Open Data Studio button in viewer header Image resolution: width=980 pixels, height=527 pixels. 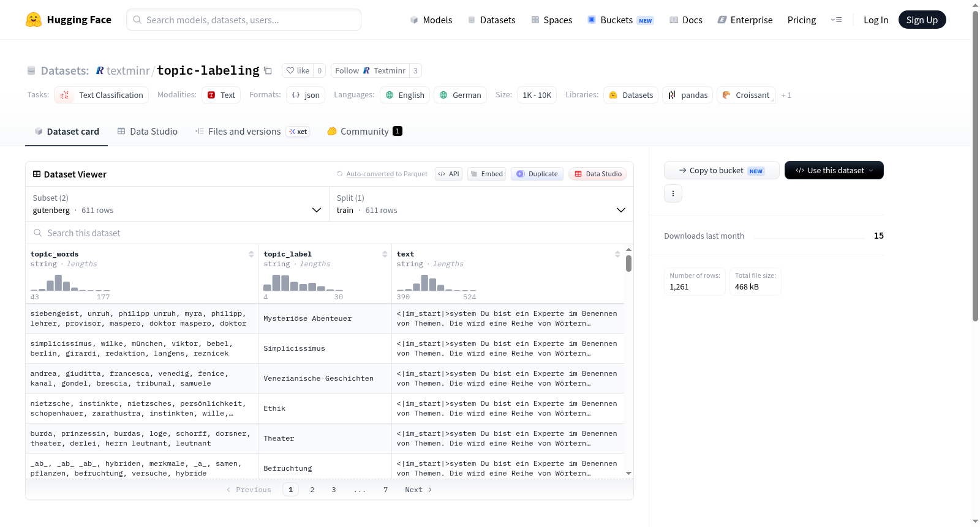[x=598, y=174]
